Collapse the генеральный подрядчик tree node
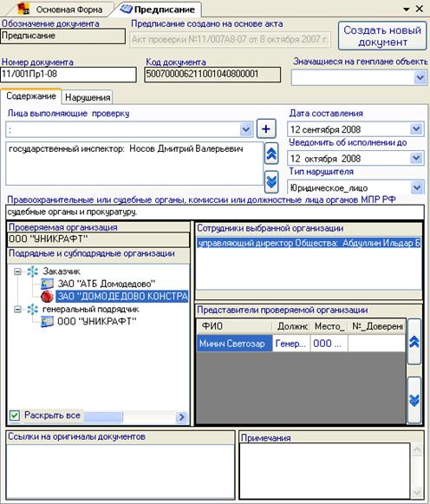The height and width of the screenshot is (504, 430). click(x=17, y=310)
